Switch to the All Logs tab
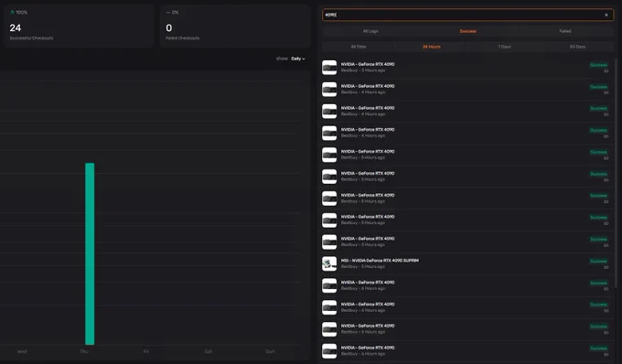 click(370, 31)
